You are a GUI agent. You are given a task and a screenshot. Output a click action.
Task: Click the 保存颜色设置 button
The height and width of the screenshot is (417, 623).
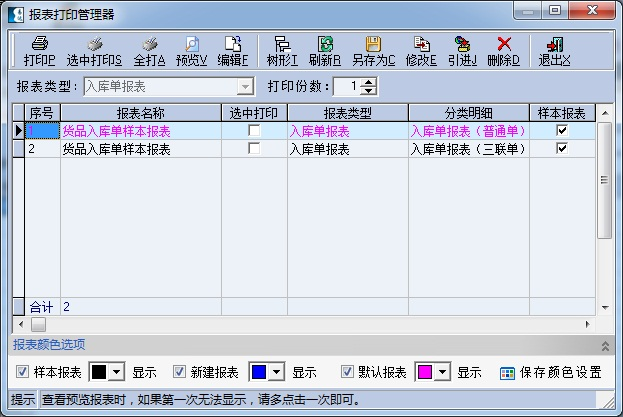[551, 372]
